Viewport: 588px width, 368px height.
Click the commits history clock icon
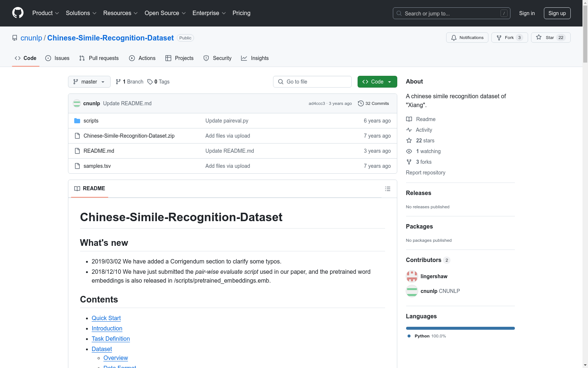[x=361, y=103]
